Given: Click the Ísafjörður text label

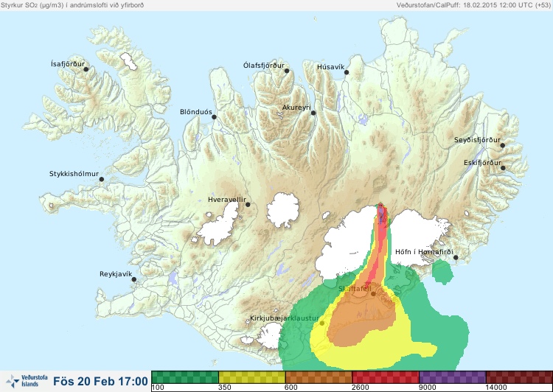Looking at the screenshot, I should (68, 64).
